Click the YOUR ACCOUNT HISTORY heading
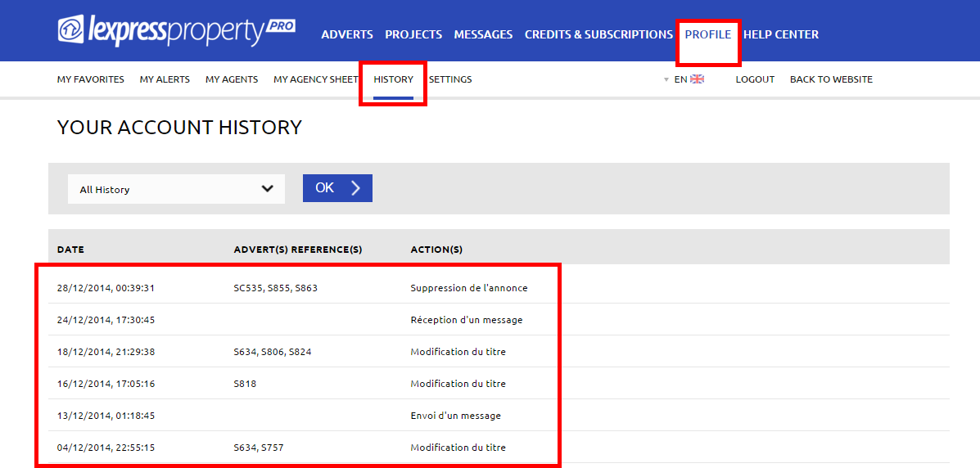The width and height of the screenshot is (980, 468). tap(179, 128)
